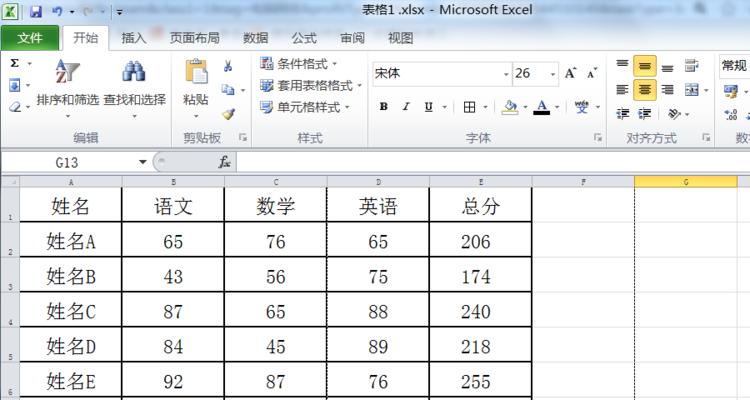Switch to the 数据 Data tab
Screen dimensions: 750x400
pos(255,38)
